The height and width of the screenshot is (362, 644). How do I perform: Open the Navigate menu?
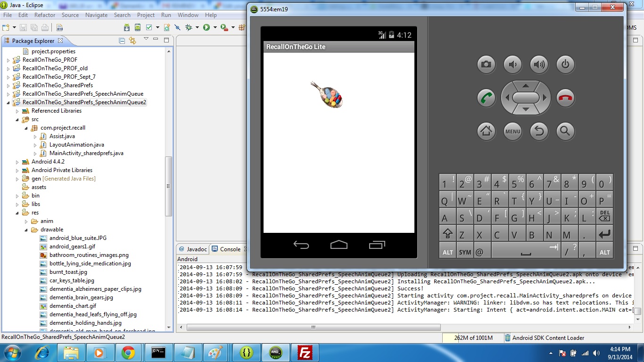point(96,15)
